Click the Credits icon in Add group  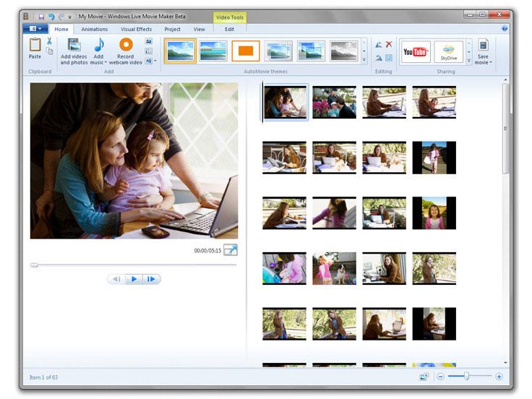click(x=149, y=61)
